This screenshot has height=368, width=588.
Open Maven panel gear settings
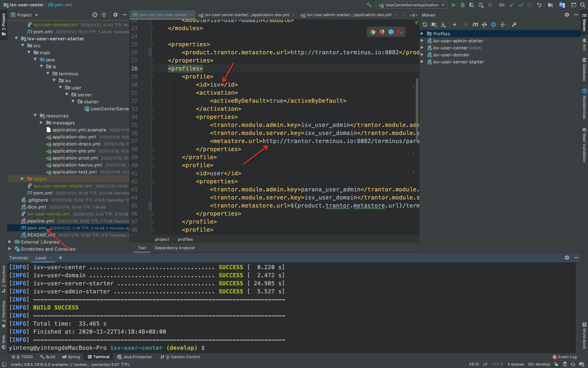[567, 15]
